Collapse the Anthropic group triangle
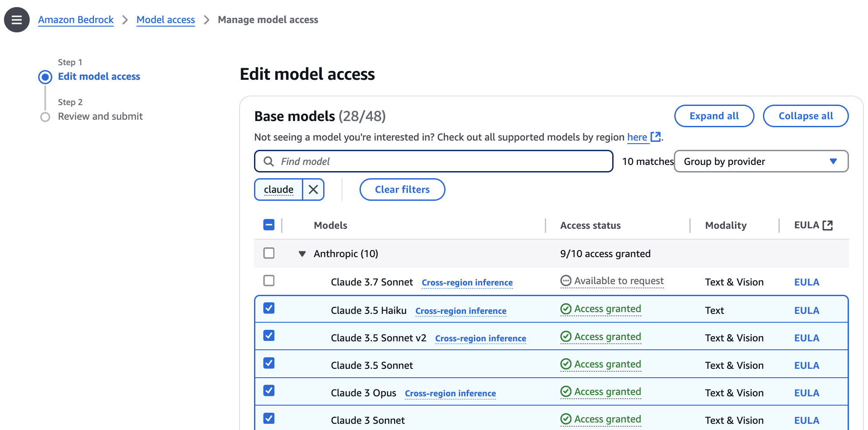 pyautogui.click(x=302, y=254)
